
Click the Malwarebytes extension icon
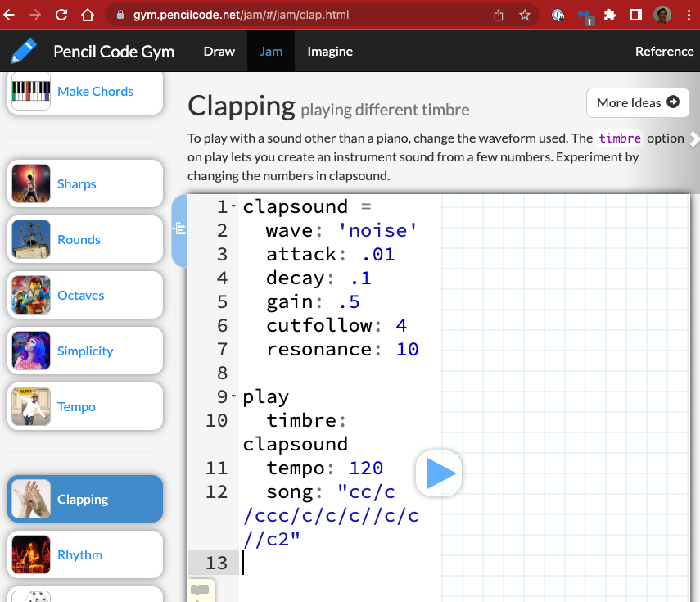tap(585, 15)
